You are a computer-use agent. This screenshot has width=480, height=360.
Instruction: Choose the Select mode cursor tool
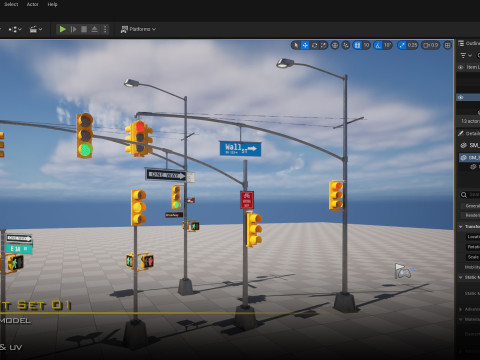296,45
